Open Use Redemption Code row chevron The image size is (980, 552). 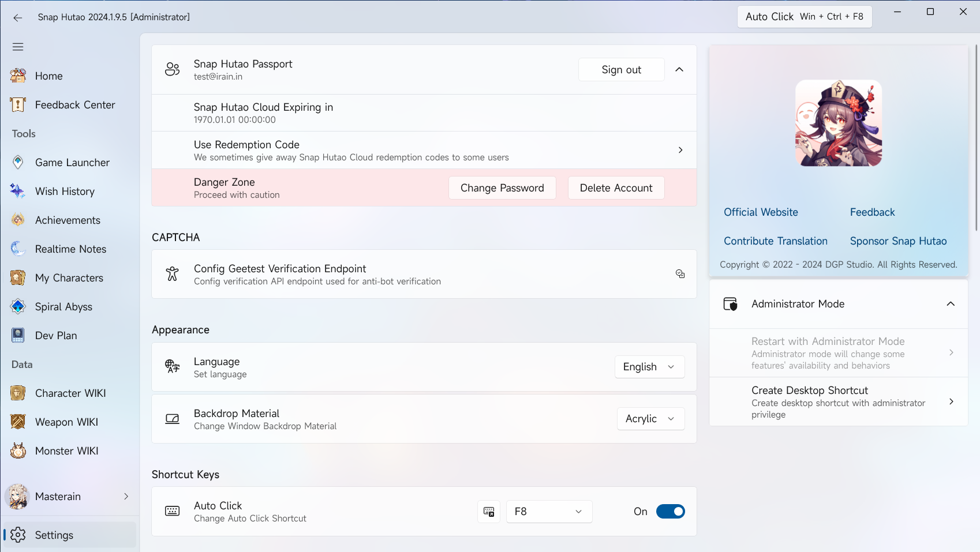click(680, 150)
